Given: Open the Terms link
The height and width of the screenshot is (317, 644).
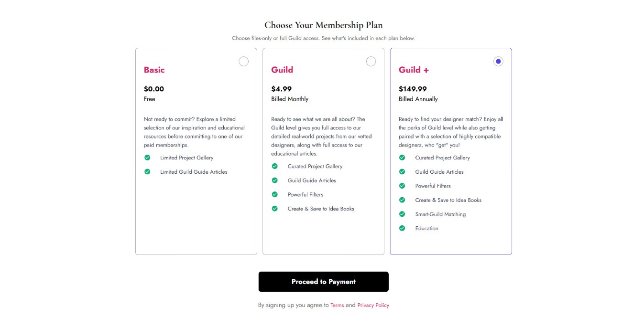Looking at the screenshot, I should (337, 305).
